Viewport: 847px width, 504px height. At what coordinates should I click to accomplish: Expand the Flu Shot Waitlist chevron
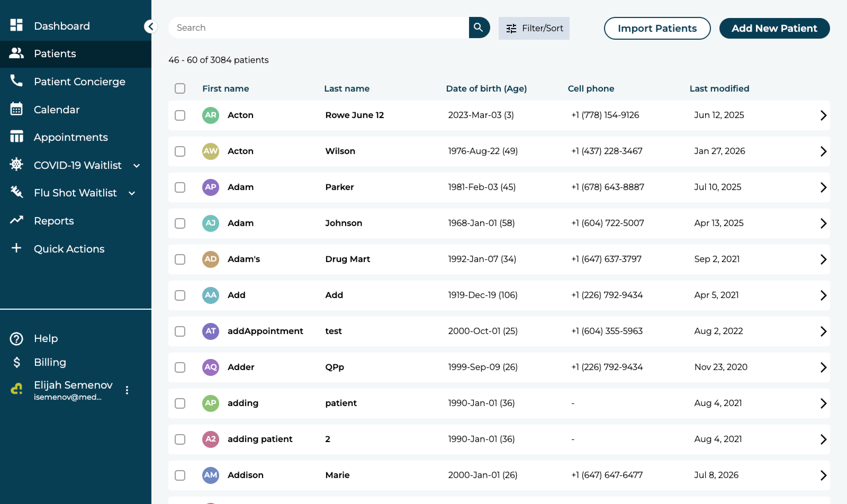coord(132,193)
